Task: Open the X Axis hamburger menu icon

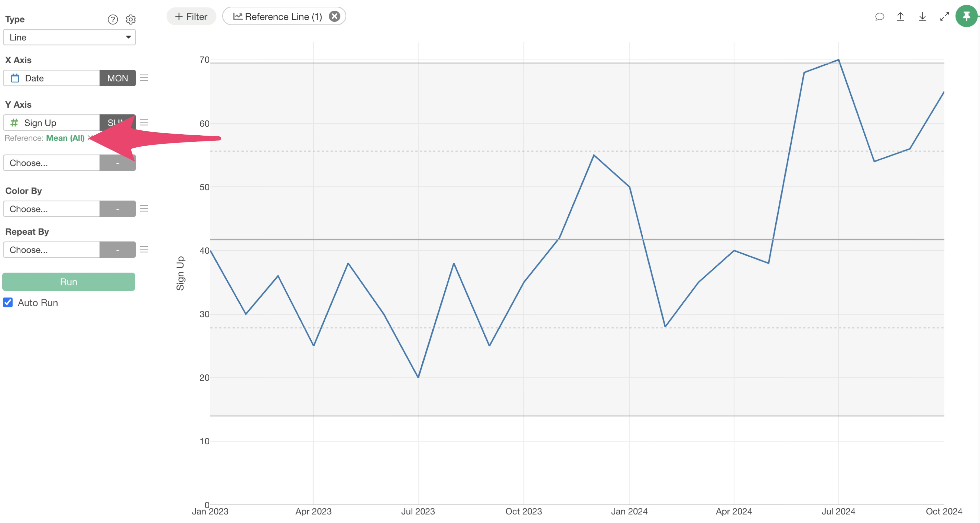Action: (x=144, y=78)
